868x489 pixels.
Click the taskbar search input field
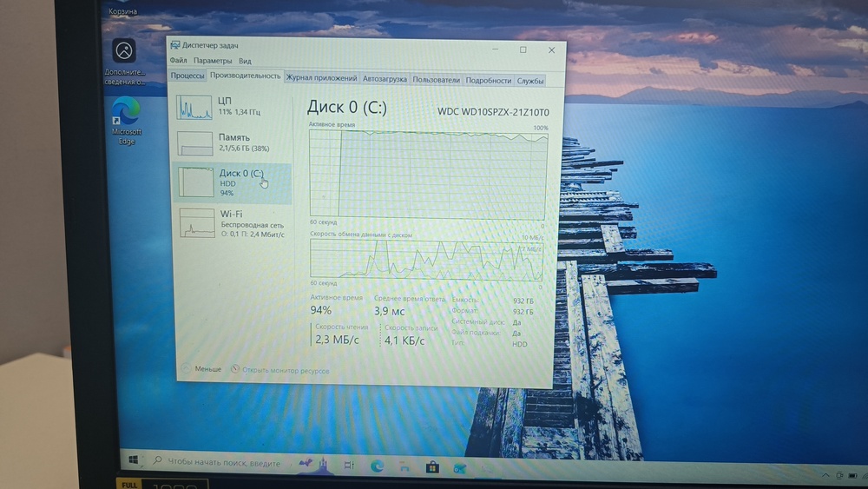point(221,463)
